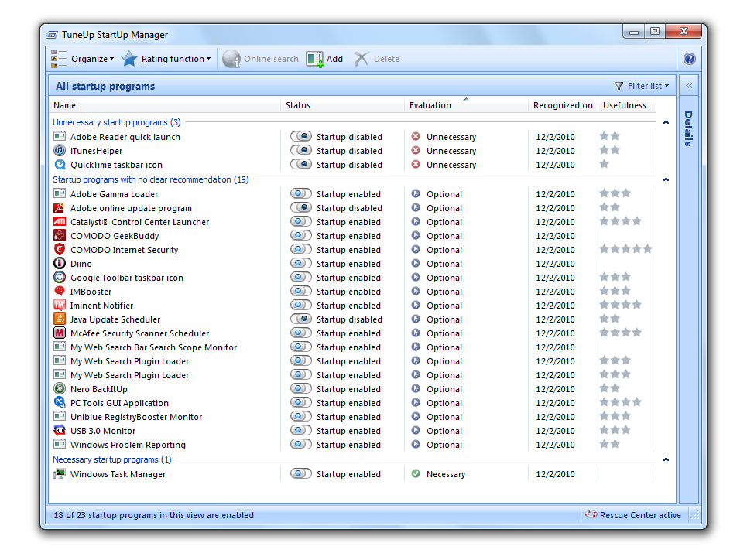Click the window resize grip in status bar
The height and width of the screenshot is (560, 747).
point(694,515)
